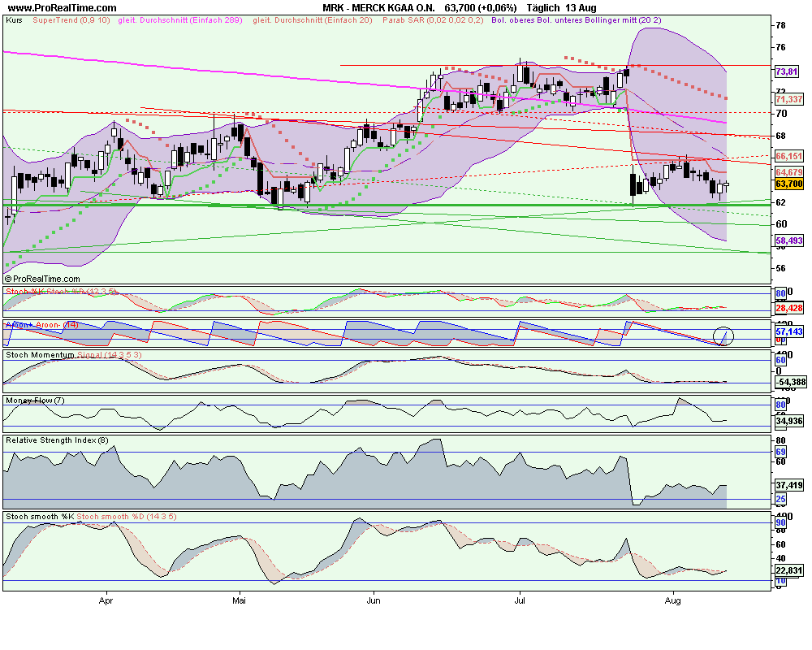812x650 pixels.
Task: Select the Aroon+ Aroon- (14) panel label
Action: pos(42,324)
